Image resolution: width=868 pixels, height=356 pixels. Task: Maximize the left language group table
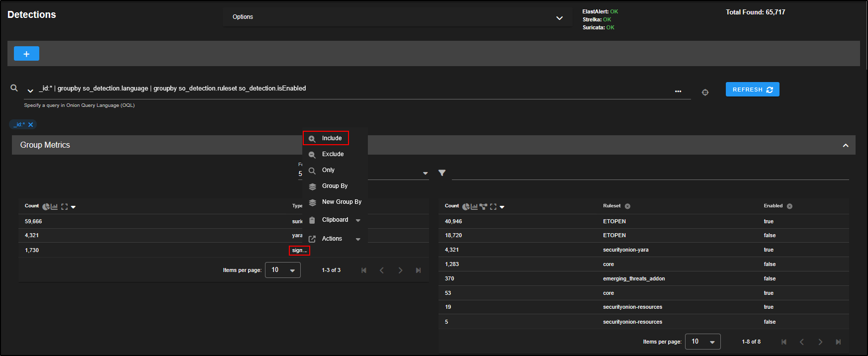(x=64, y=207)
